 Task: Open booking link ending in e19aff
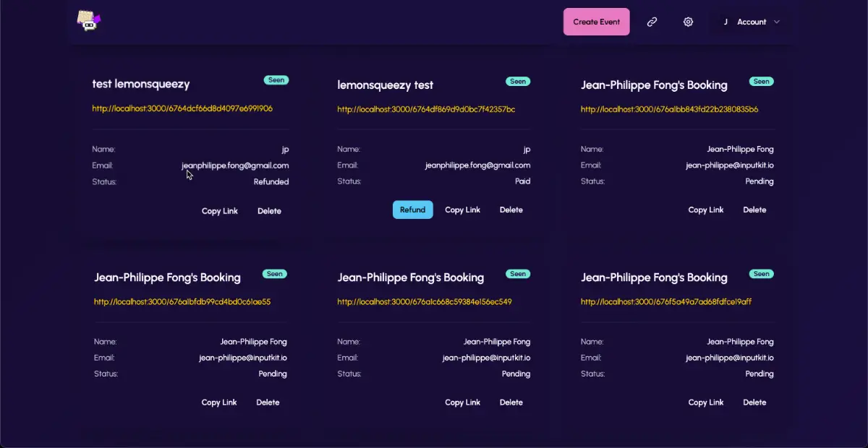(665, 301)
